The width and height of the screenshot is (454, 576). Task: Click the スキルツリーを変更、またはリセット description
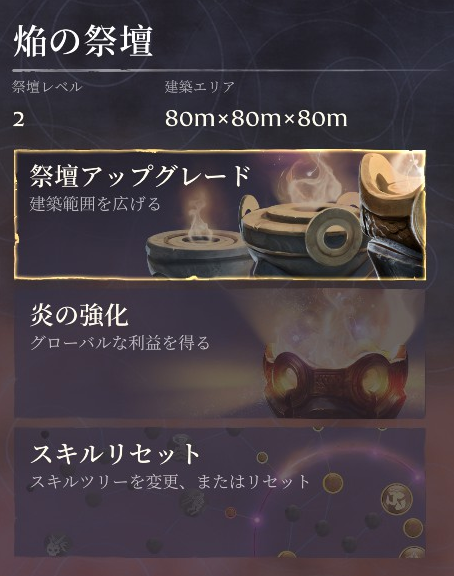click(x=170, y=482)
